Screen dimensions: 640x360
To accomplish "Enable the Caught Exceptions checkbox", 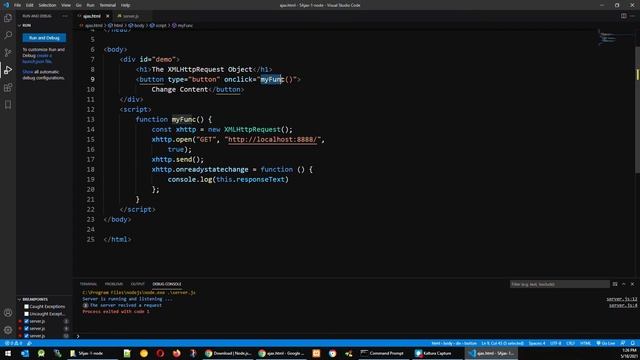I will click(x=27, y=307).
